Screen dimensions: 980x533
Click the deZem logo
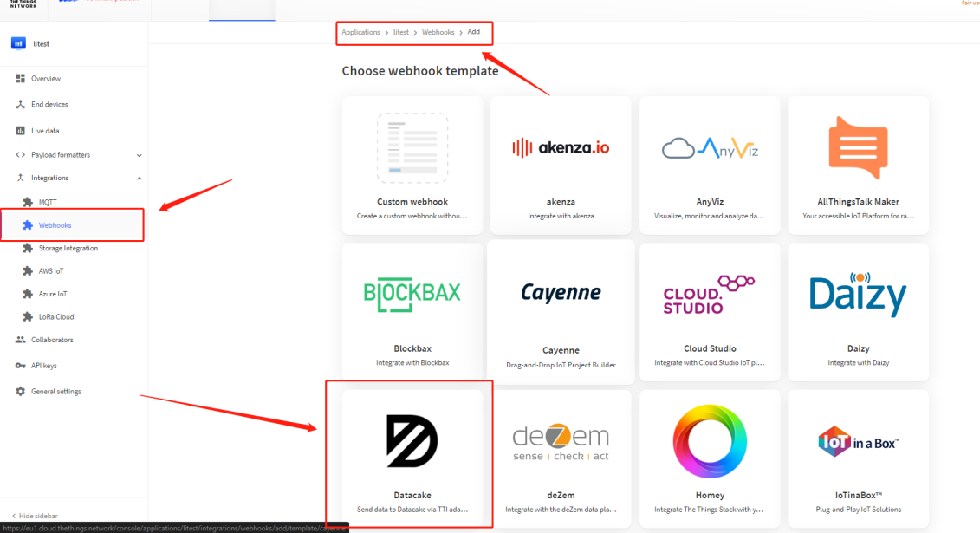click(x=561, y=442)
